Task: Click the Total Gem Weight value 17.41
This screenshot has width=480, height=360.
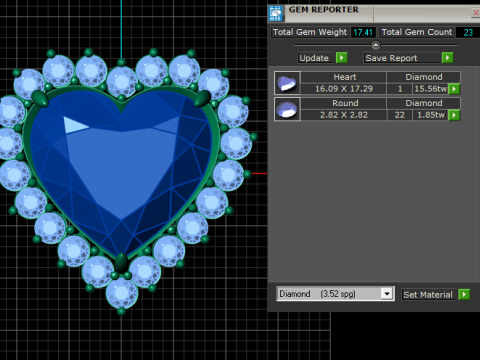Action: 363,32
